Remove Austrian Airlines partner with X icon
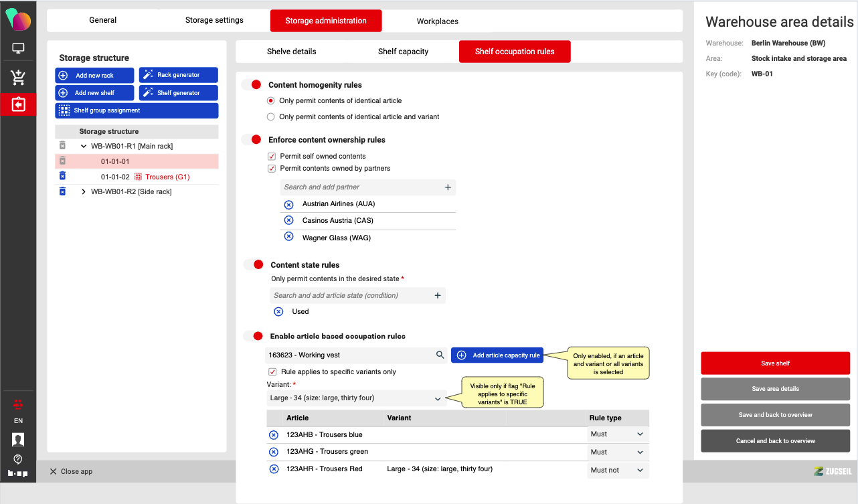This screenshot has height=504, width=858. tap(289, 204)
